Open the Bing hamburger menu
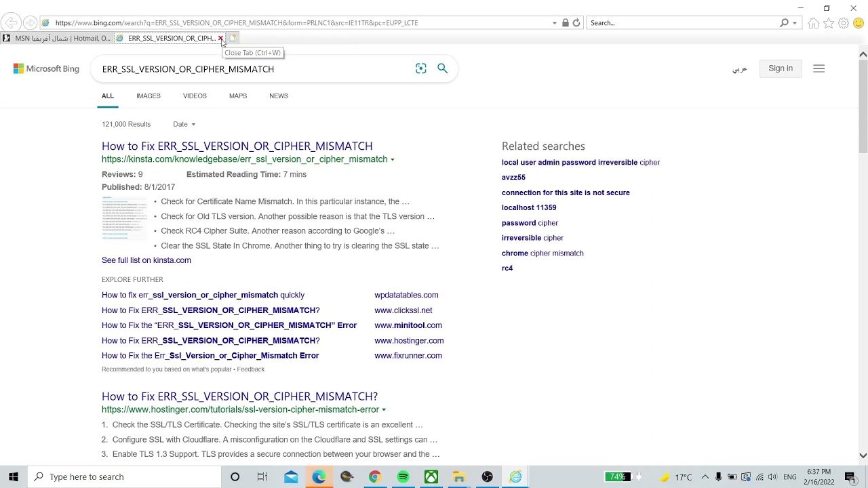Screen dimensions: 868x488 tap(819, 68)
